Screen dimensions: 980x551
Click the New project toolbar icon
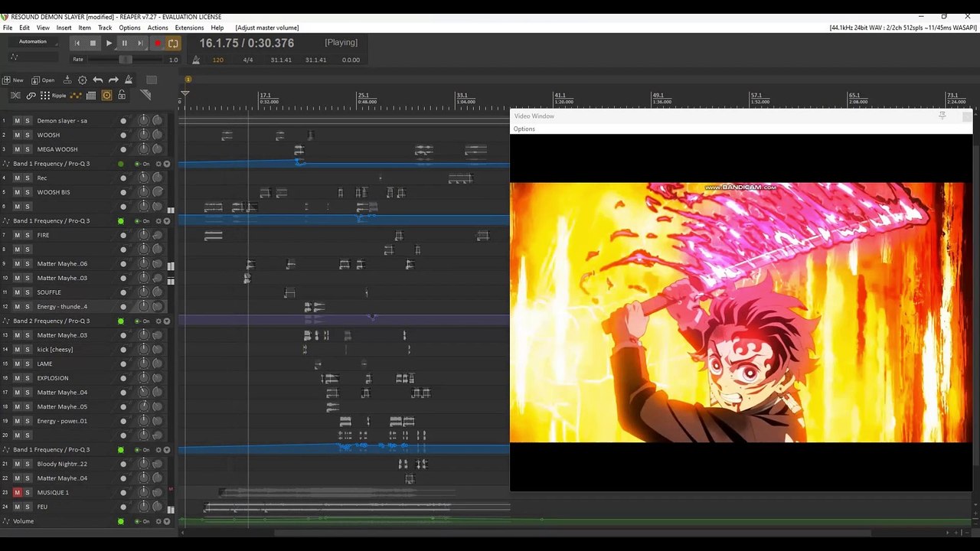click(x=13, y=80)
